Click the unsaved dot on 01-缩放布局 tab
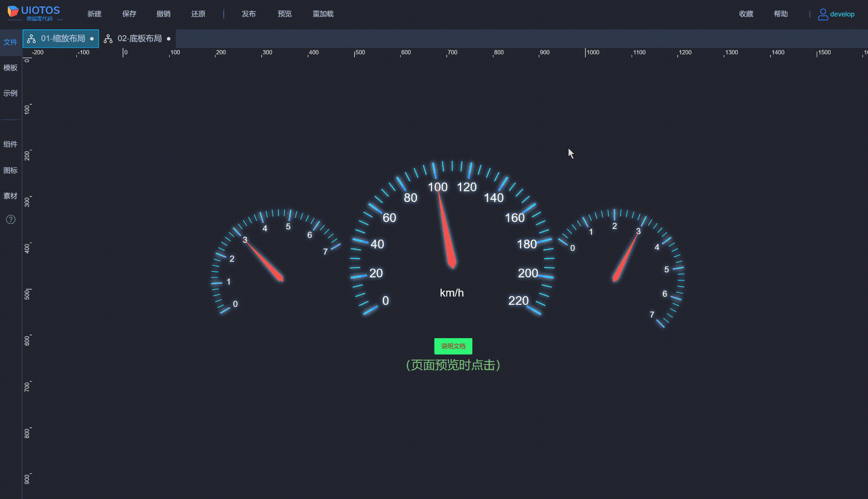Screen dimensions: 868x499 pos(92,39)
